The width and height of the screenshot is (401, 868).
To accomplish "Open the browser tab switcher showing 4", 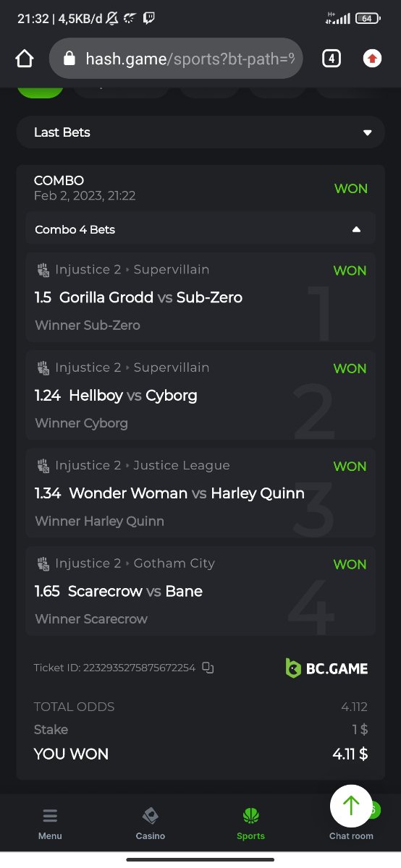I will coord(331,59).
